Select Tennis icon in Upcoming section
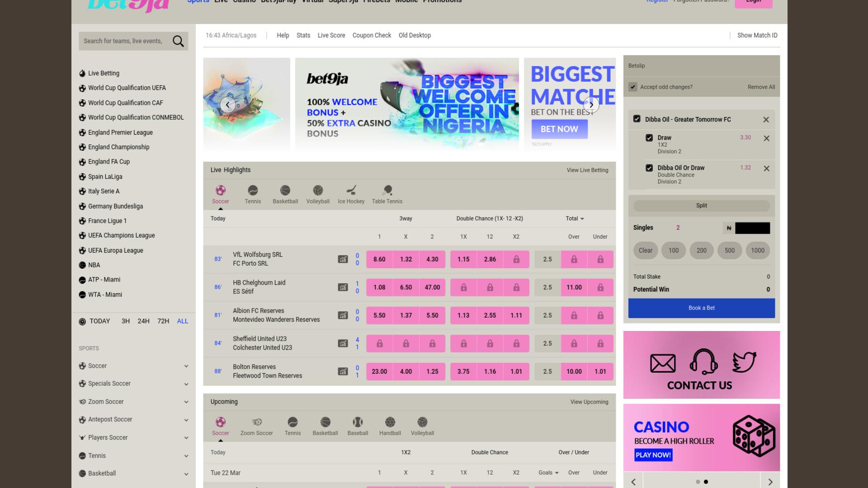868x488 pixels. (292, 422)
